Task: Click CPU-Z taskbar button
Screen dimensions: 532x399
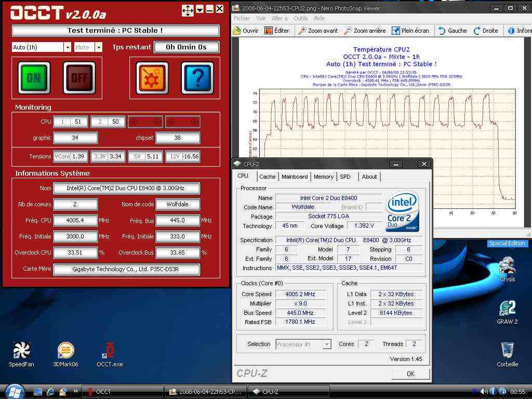Action: pyautogui.click(x=289, y=392)
